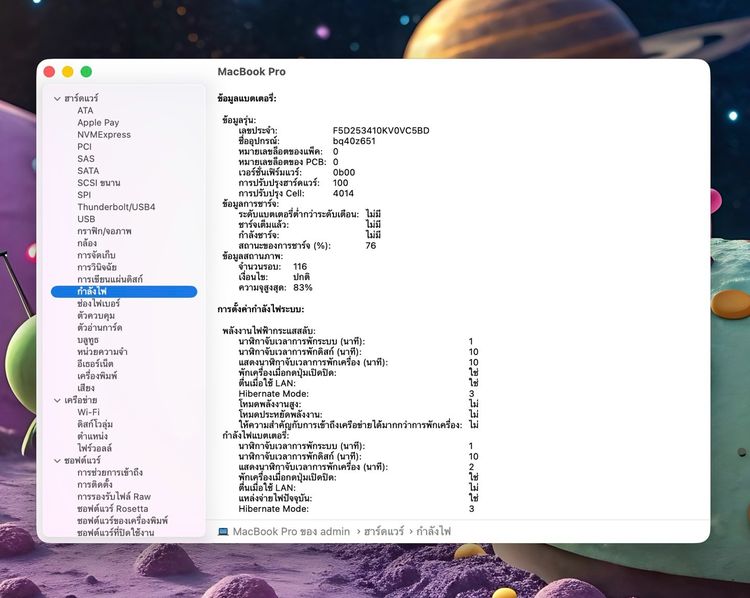Click the ข้อมูลแบตเตอรี่ heading

247,99
